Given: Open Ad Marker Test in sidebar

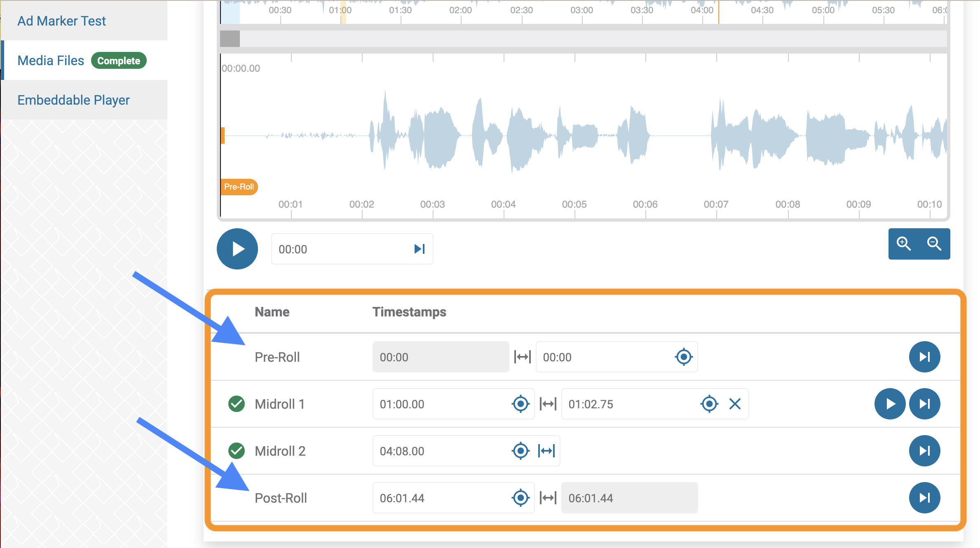Looking at the screenshot, I should [61, 21].
